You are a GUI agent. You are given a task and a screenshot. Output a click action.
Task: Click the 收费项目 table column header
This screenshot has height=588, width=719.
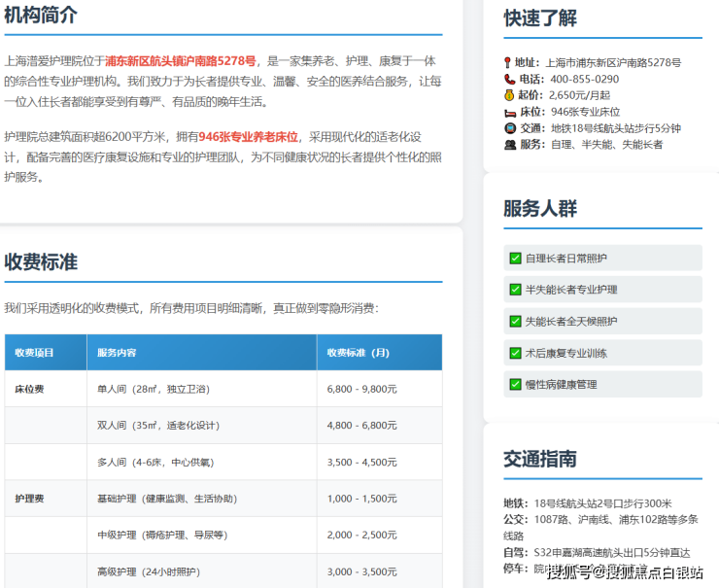pyautogui.click(x=35, y=353)
